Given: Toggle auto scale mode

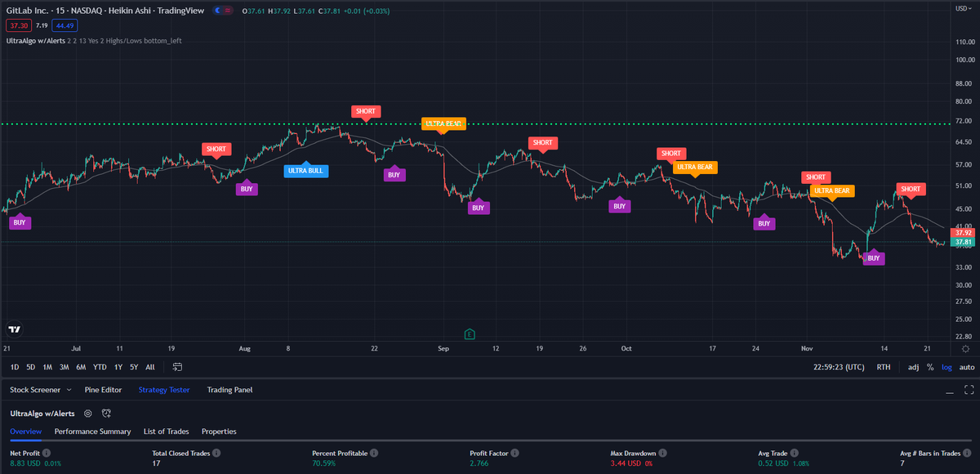Looking at the screenshot, I should coord(967,367).
